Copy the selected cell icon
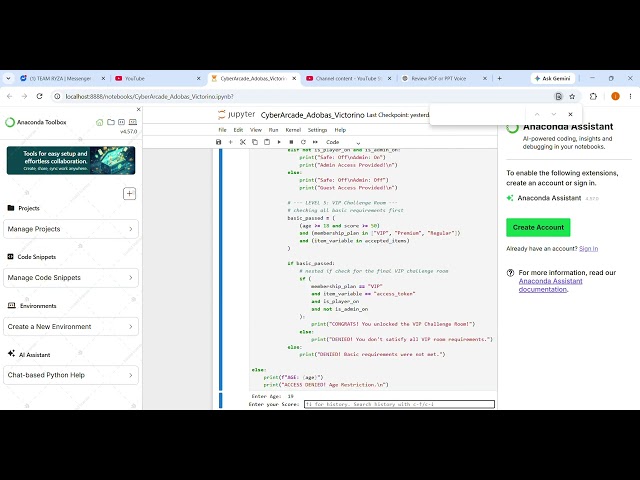Screen dimensions: 640x480 255,142
